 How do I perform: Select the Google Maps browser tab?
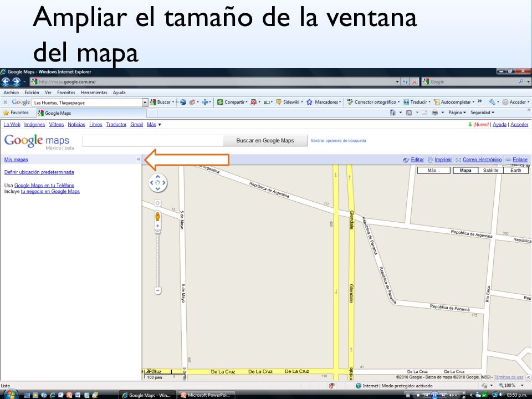tap(90, 113)
